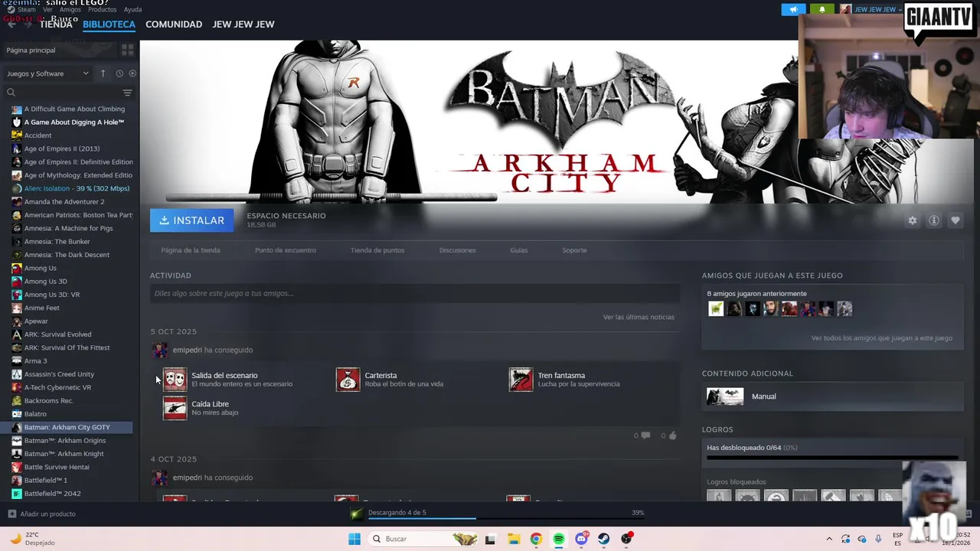Like the 5 OCT activity post

669,435
